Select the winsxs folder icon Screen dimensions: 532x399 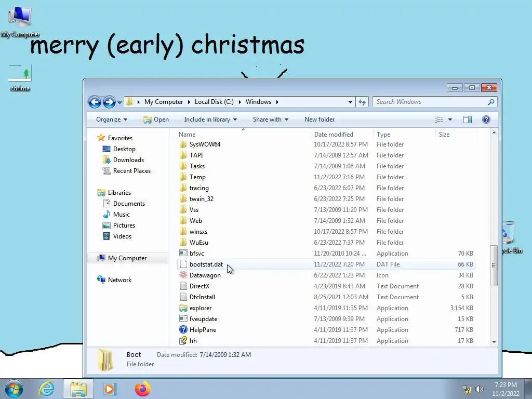183,231
